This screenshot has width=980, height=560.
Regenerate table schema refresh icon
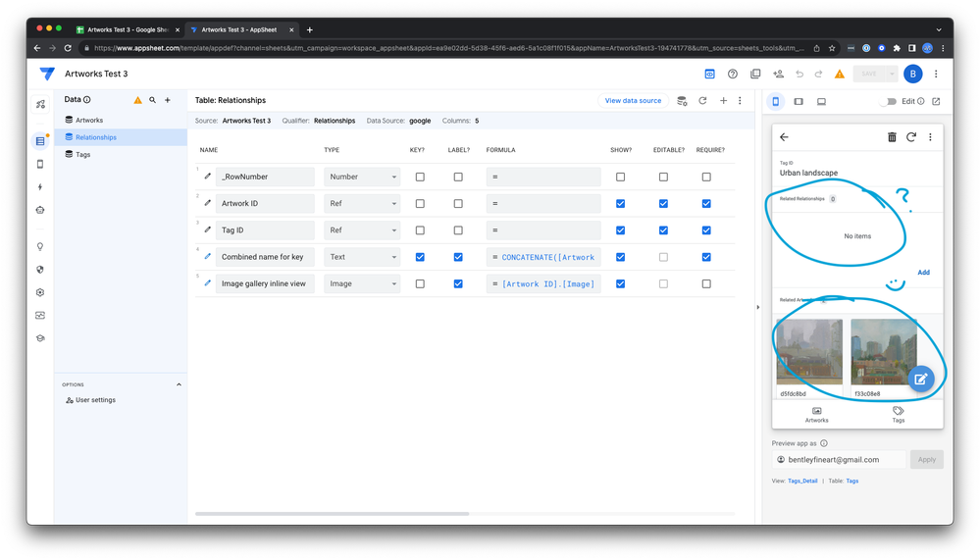[x=702, y=101]
